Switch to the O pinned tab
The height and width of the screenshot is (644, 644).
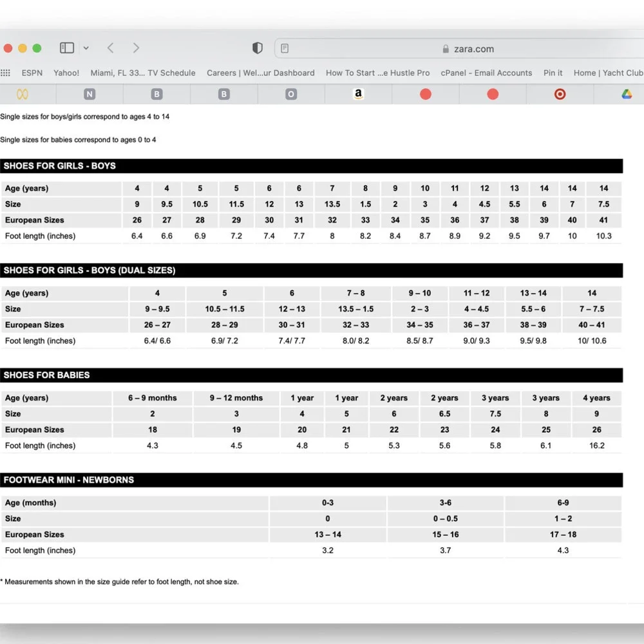click(291, 95)
